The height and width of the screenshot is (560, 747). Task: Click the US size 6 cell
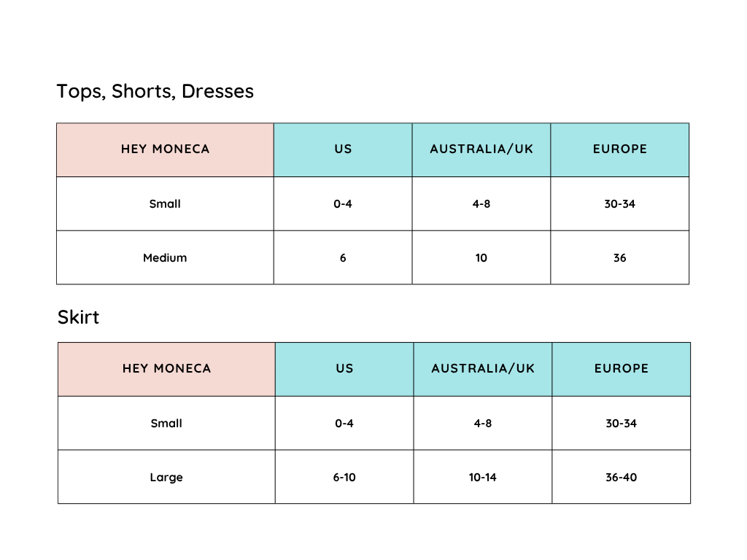(343, 257)
